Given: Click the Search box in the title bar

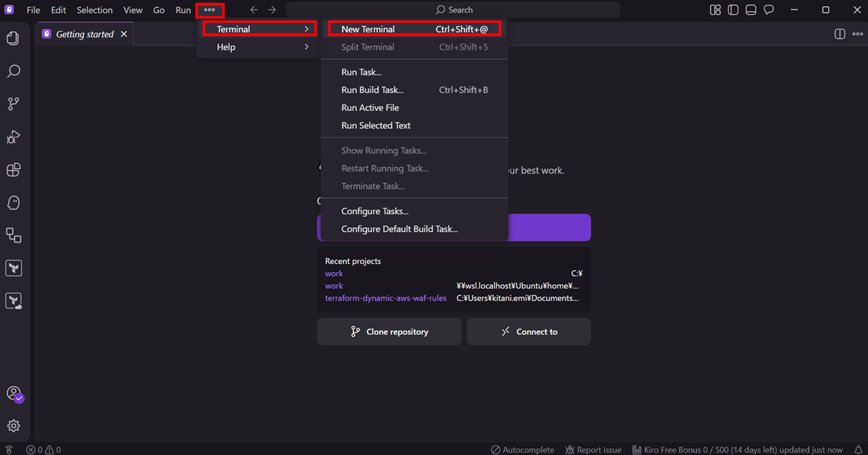Looking at the screenshot, I should click(x=453, y=10).
